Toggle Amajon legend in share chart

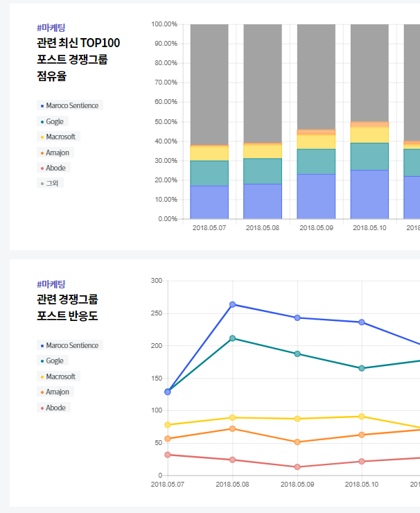[x=55, y=153]
